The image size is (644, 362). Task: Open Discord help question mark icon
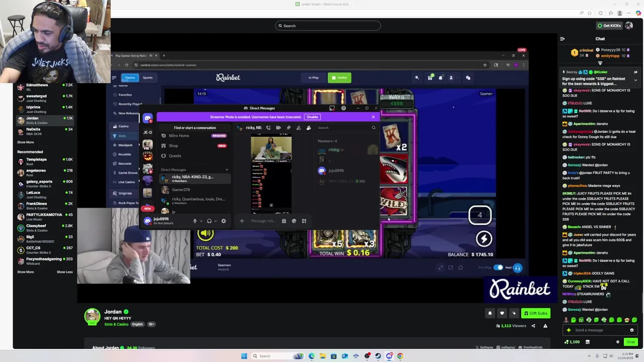tap(344, 108)
